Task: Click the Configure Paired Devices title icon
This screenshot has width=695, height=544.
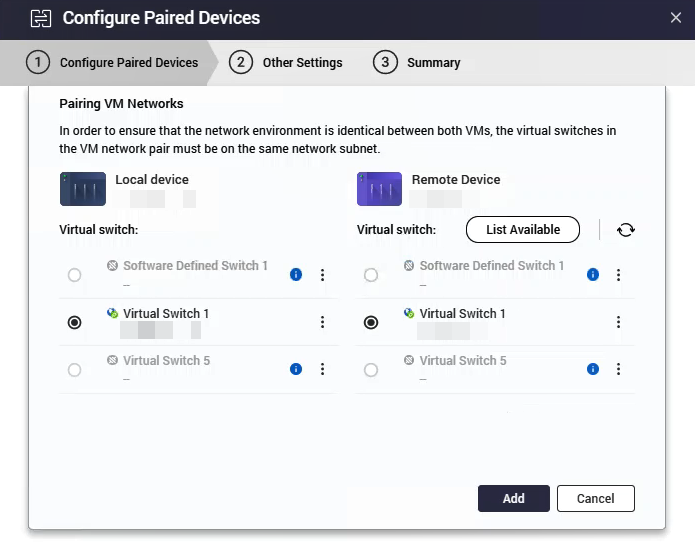Action: pos(40,18)
